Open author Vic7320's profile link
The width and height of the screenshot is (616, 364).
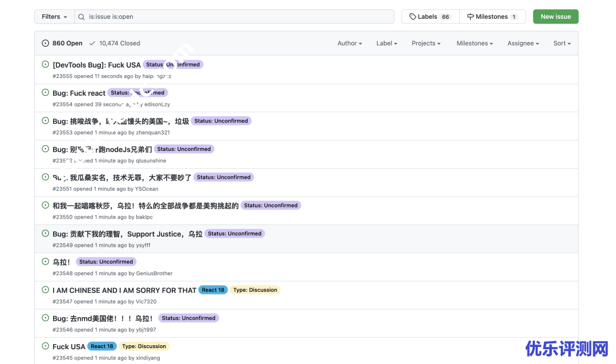[x=146, y=302]
